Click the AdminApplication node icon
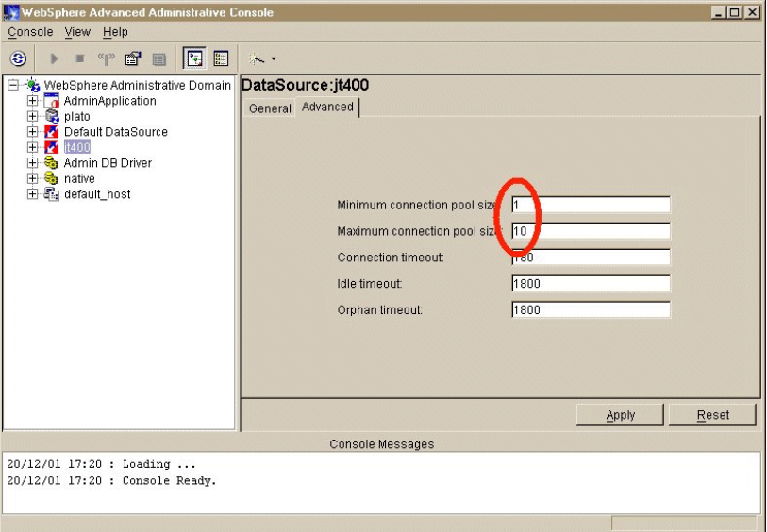Screen dimensions: 767x532 tap(51, 101)
